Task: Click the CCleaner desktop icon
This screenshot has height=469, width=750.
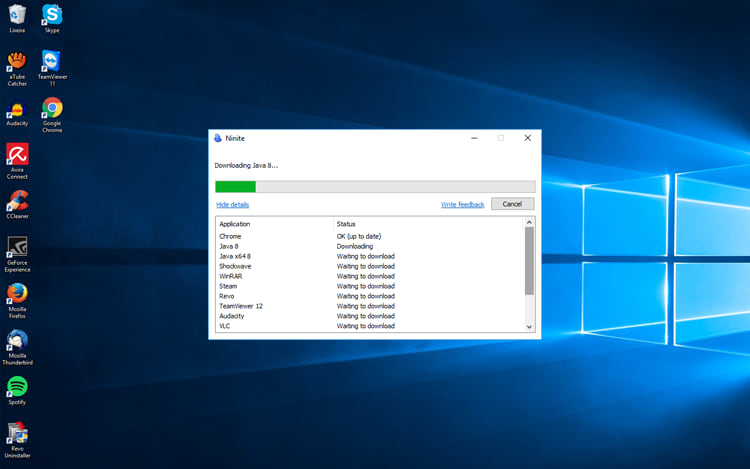Action: 17,201
